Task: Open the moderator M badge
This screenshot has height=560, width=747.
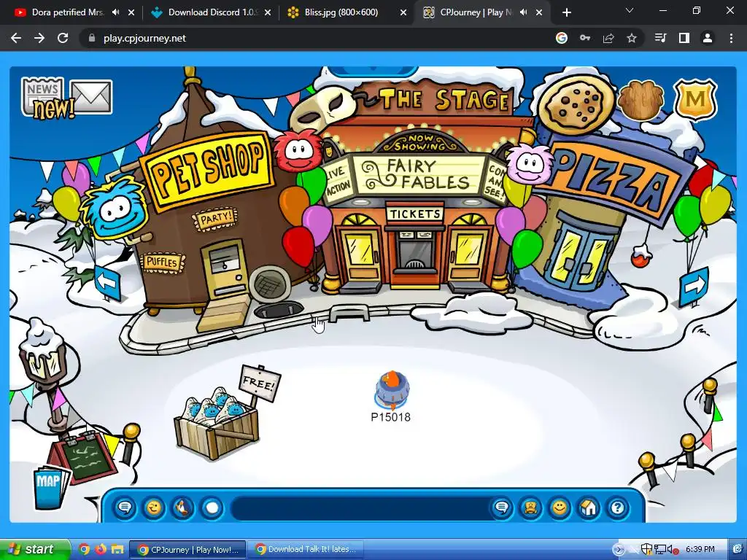Action: [x=695, y=99]
